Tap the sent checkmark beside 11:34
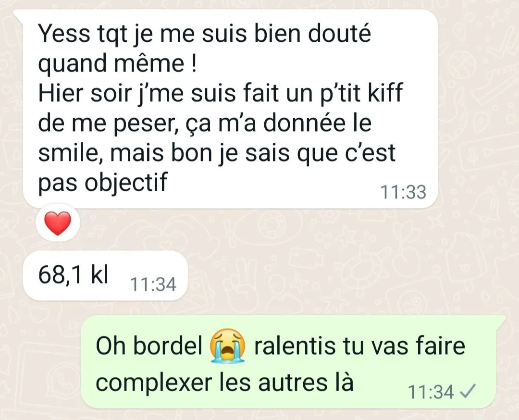 point(468,391)
